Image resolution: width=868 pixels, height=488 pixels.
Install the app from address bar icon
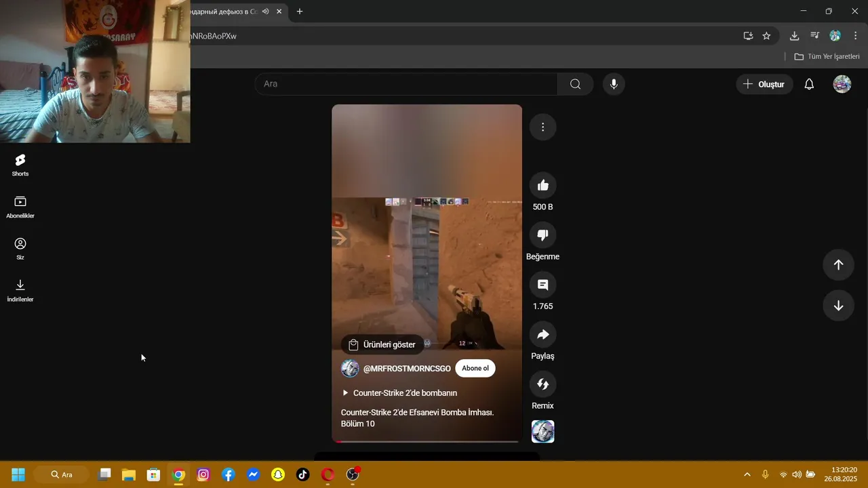pyautogui.click(x=748, y=36)
